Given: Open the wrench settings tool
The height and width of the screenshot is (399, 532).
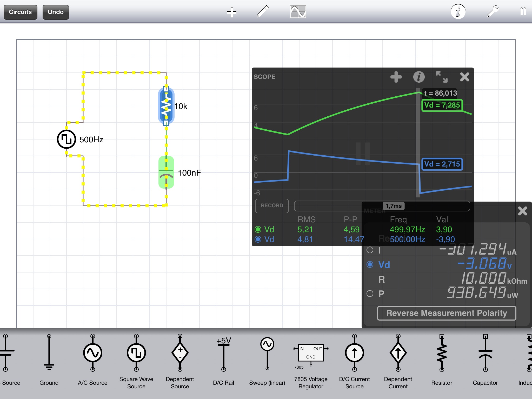Looking at the screenshot, I should coord(493,11).
